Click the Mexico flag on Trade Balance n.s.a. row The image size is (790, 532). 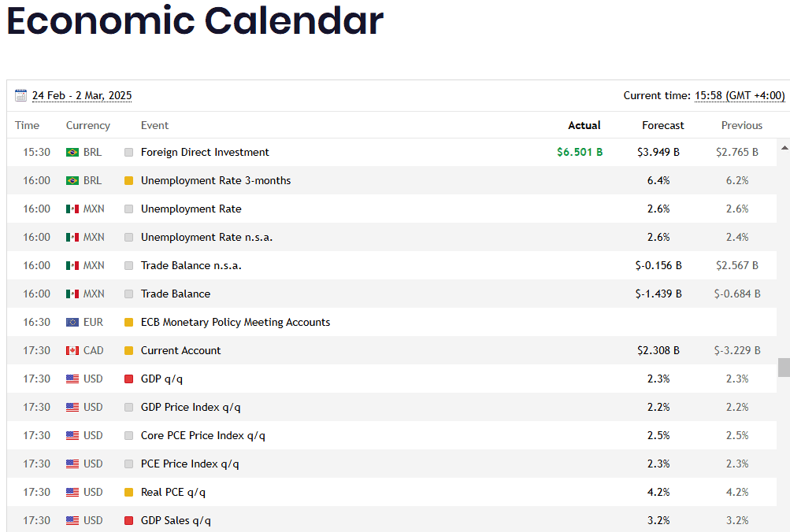pyautogui.click(x=72, y=266)
